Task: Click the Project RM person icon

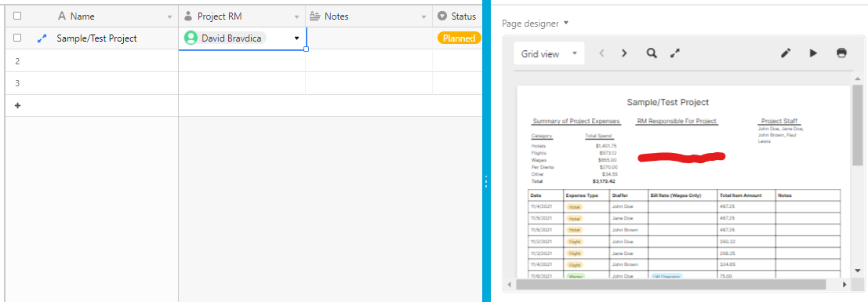Action: [x=187, y=16]
